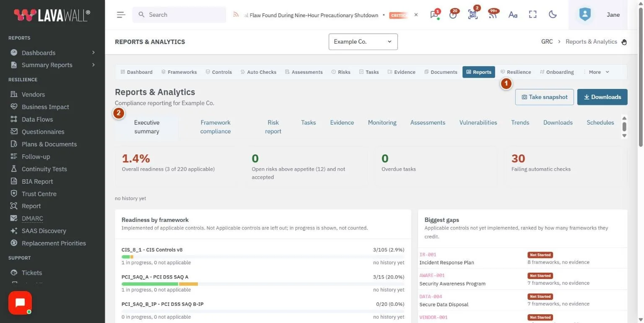
Task: Click the Vendors icon in sidebar
Action: pyautogui.click(x=14, y=94)
